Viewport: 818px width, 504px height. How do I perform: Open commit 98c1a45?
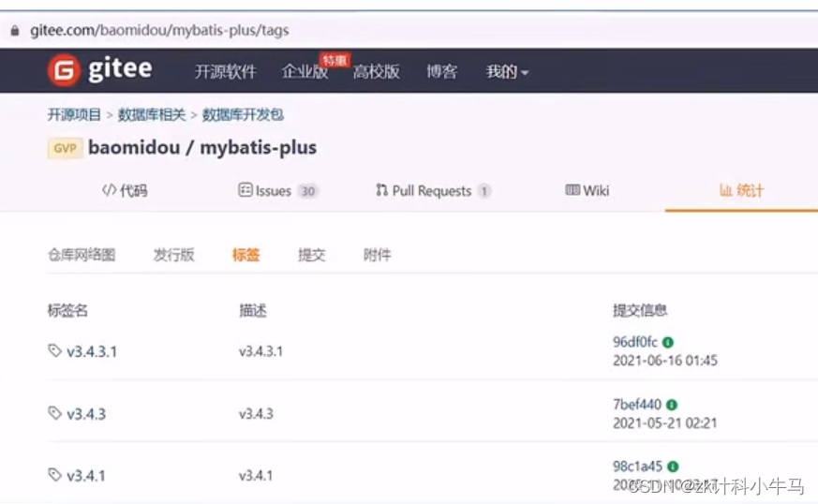click(x=637, y=467)
